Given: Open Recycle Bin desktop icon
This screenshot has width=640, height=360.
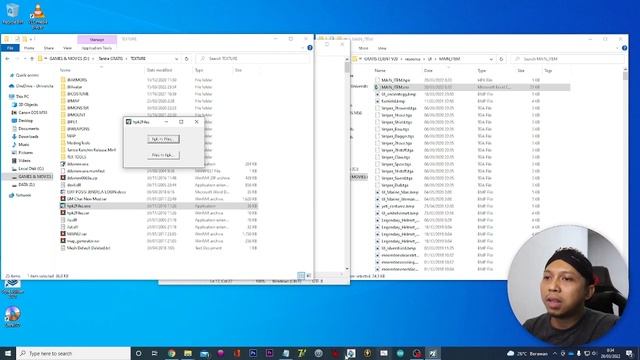Looking at the screenshot, I should pos(12,13).
